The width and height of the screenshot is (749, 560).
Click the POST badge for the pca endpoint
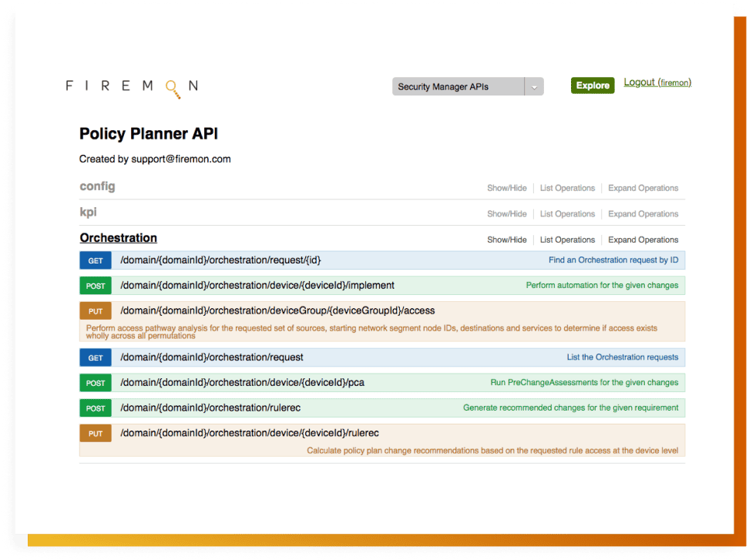point(96,383)
